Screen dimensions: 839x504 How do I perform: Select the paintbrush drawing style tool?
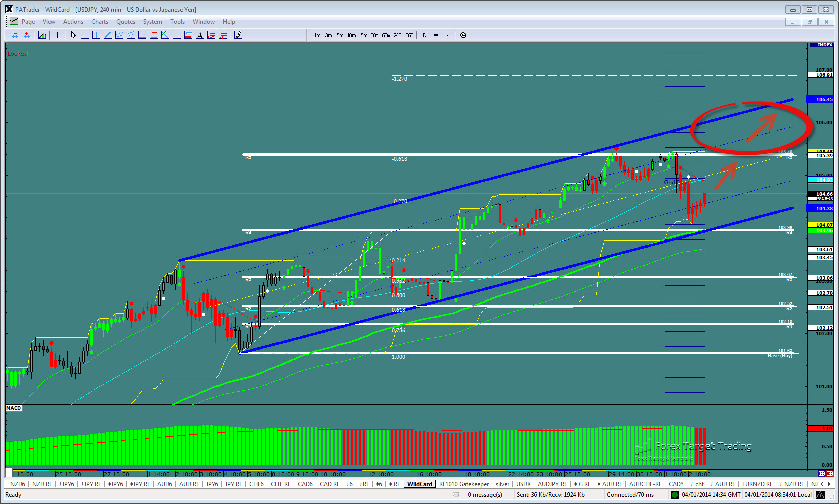tap(238, 35)
